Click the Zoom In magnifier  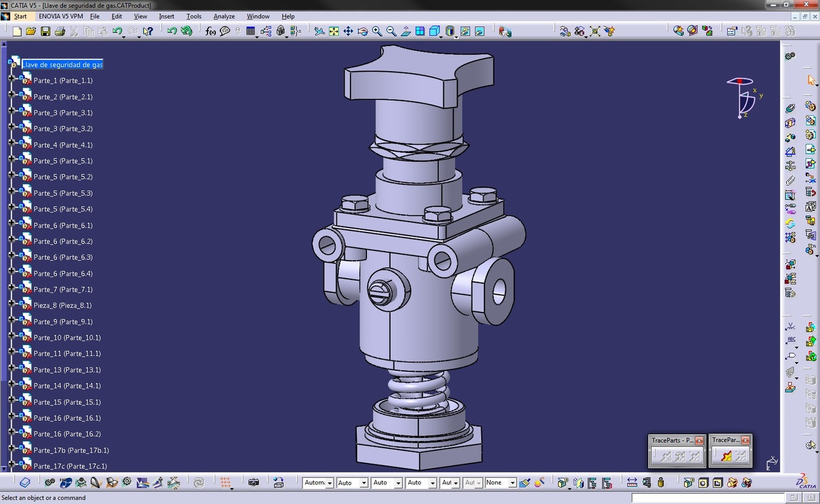377,31
